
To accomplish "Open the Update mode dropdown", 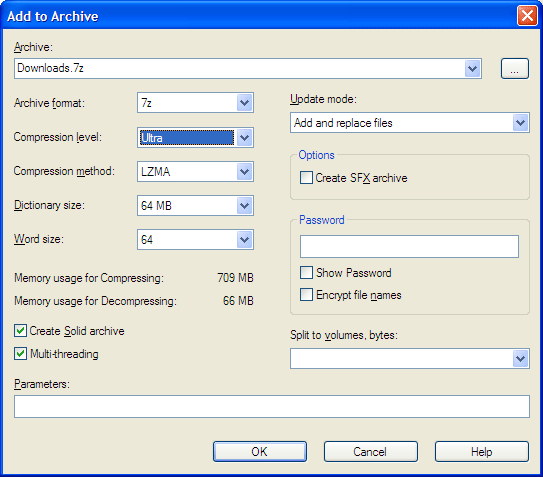I will pyautogui.click(x=410, y=123).
